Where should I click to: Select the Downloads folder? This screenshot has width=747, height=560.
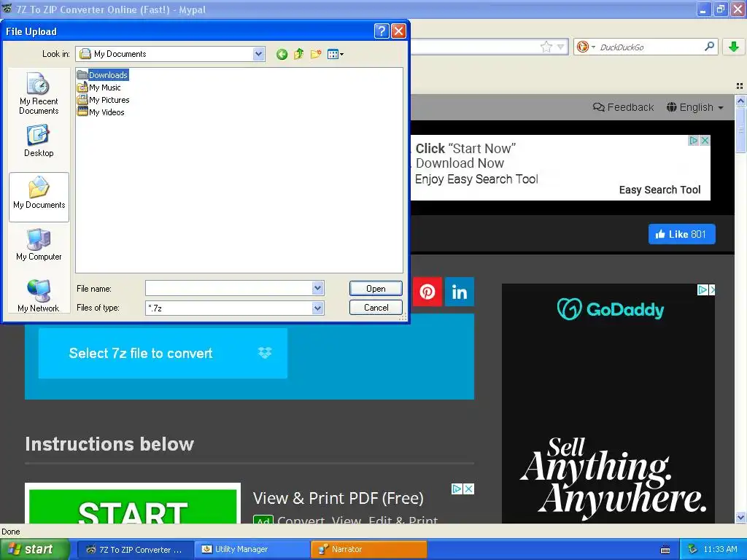coord(103,75)
